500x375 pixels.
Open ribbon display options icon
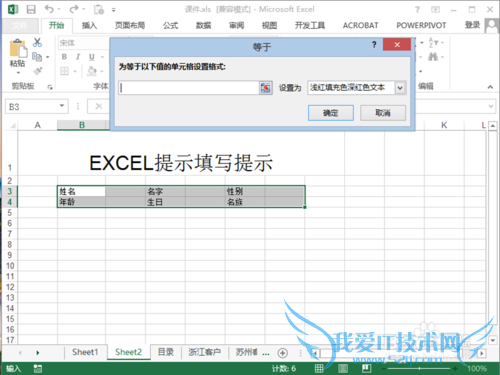[x=435, y=10]
